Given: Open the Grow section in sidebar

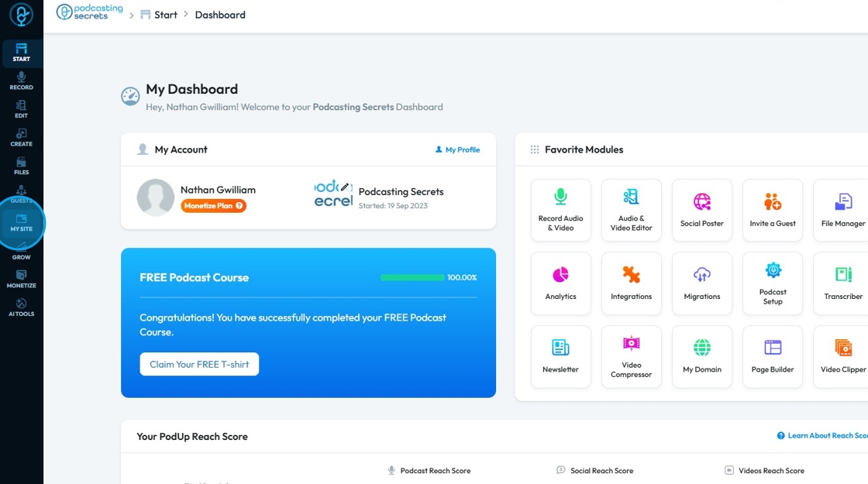Looking at the screenshot, I should click(21, 251).
